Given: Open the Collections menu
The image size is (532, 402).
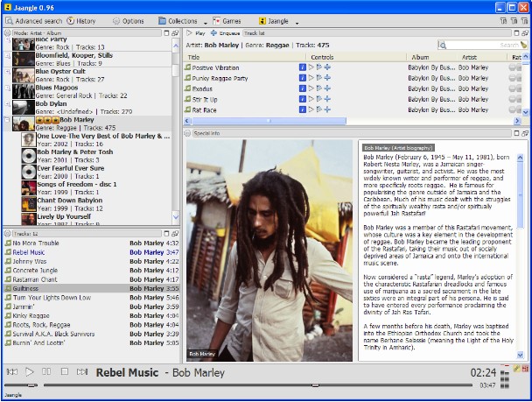Looking at the screenshot, I should tap(178, 21).
